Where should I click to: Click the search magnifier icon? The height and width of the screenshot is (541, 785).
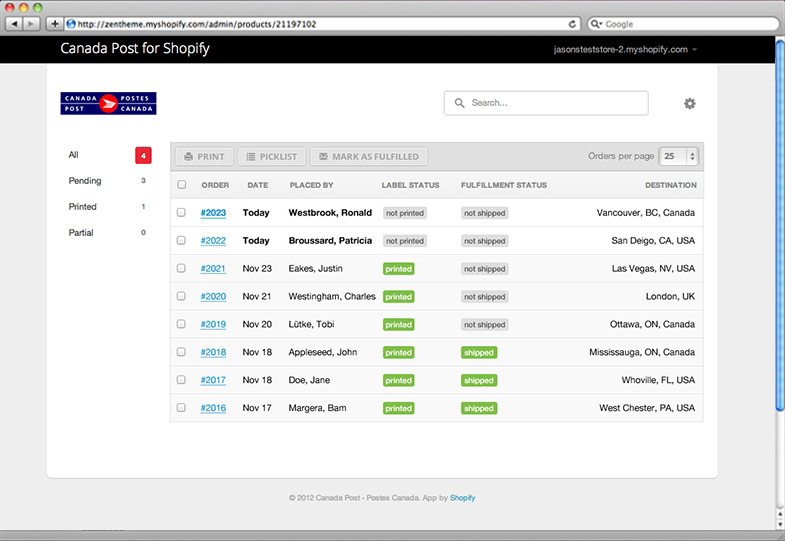tap(459, 103)
